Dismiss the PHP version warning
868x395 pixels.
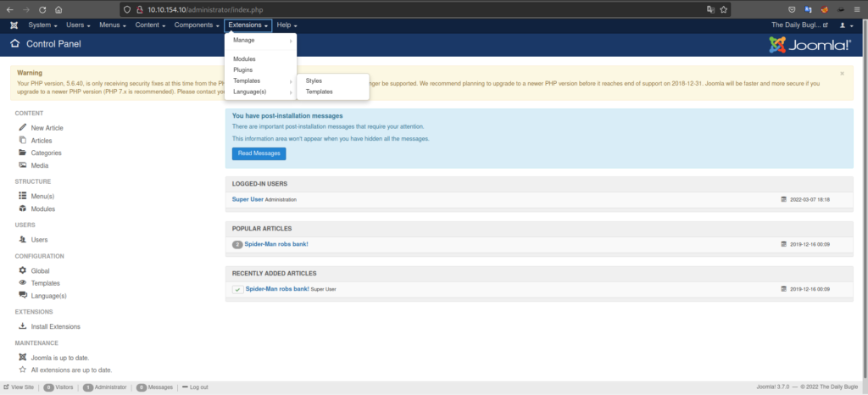[x=842, y=74]
